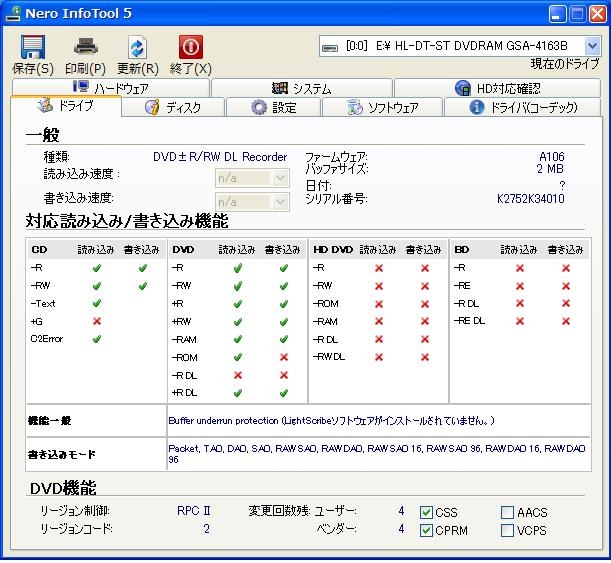Toggle the CSS checkbox
Viewport: 611px width, 563px height.
pos(426,512)
